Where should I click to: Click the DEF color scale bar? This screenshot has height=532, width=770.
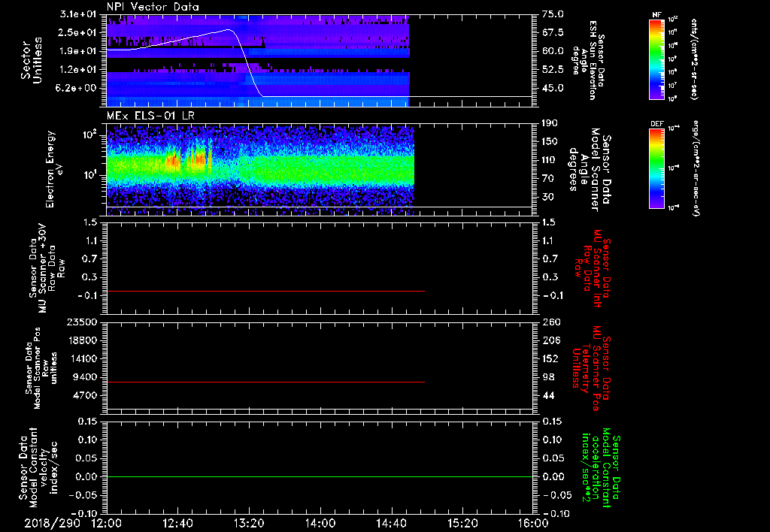click(656, 168)
